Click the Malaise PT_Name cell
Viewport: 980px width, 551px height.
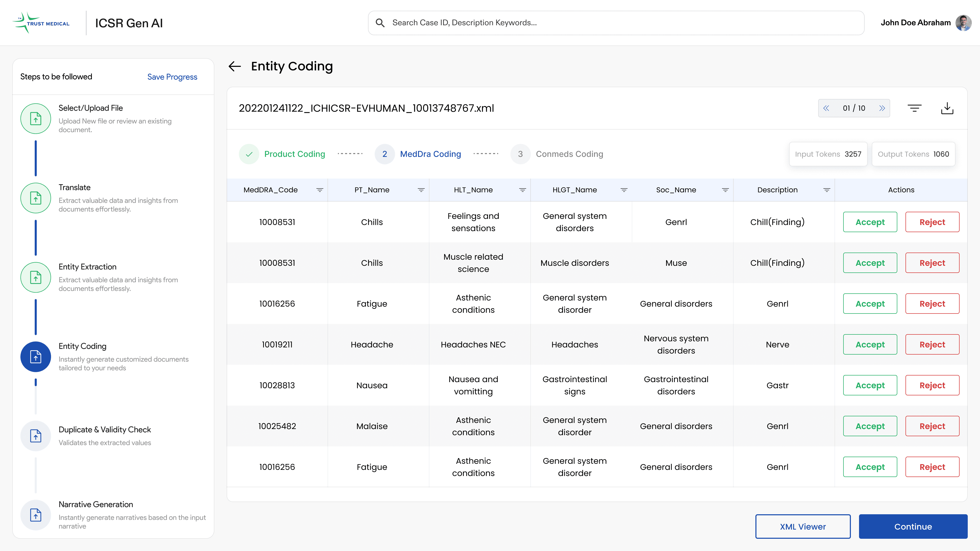click(x=372, y=426)
